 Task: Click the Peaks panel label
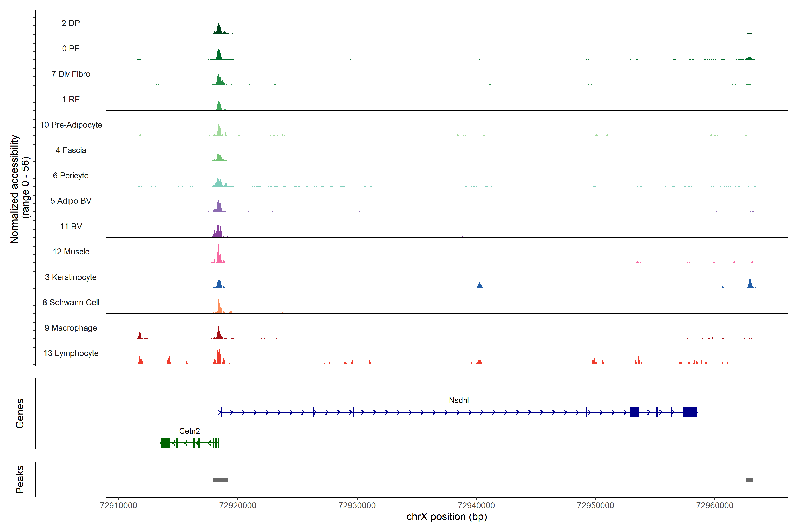pyautogui.click(x=20, y=479)
